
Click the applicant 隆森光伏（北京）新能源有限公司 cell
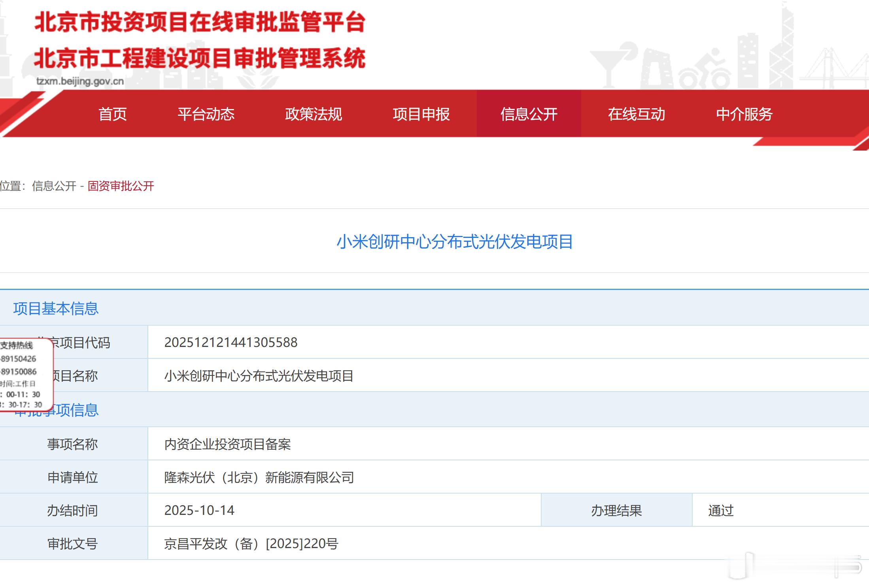(259, 477)
